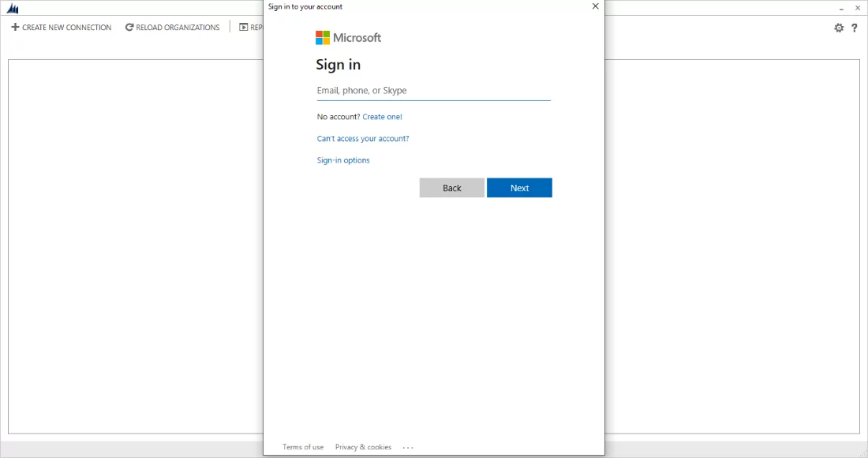Click the app logo icon in title bar

coord(12,9)
